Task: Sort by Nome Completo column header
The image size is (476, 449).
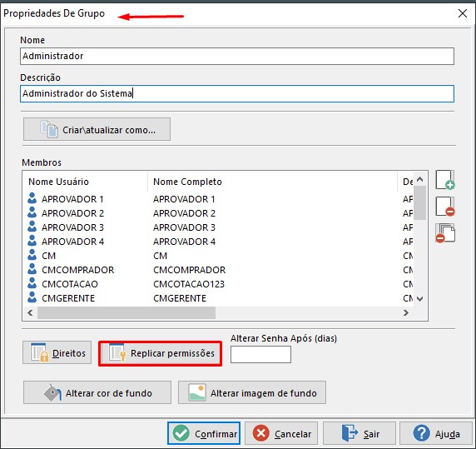Action: point(187,182)
